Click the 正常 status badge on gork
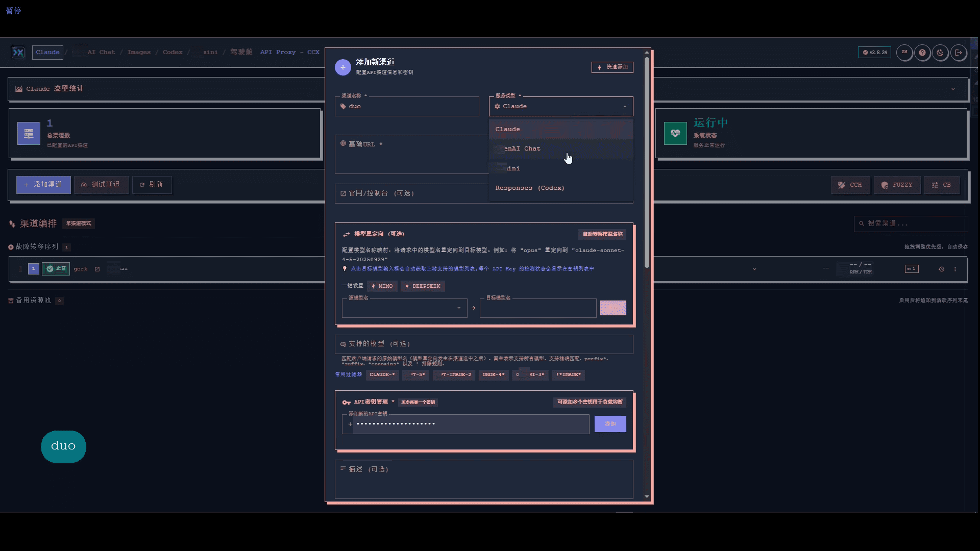The image size is (980, 551). coord(56,269)
